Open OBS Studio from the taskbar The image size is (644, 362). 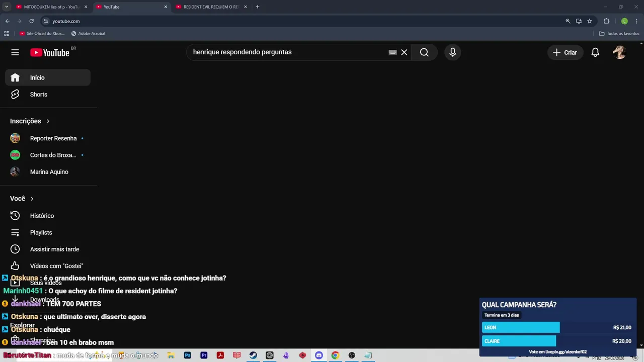click(352, 355)
